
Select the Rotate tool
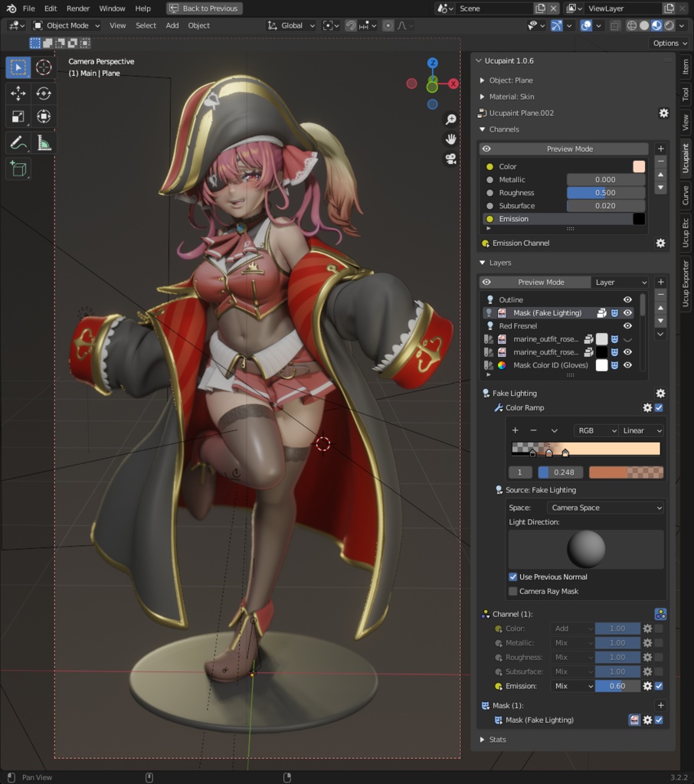(44, 93)
